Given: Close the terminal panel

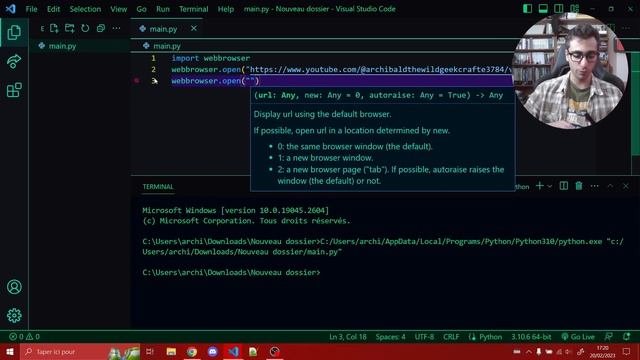Looking at the screenshot, I should click(x=626, y=186).
